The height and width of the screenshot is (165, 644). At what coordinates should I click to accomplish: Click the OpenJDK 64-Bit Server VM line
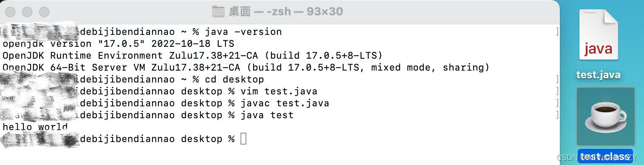[x=246, y=68]
